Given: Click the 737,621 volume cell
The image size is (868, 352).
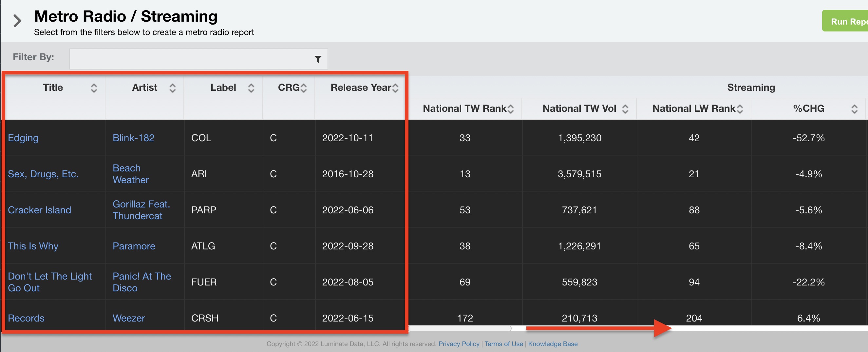Looking at the screenshot, I should tap(579, 210).
